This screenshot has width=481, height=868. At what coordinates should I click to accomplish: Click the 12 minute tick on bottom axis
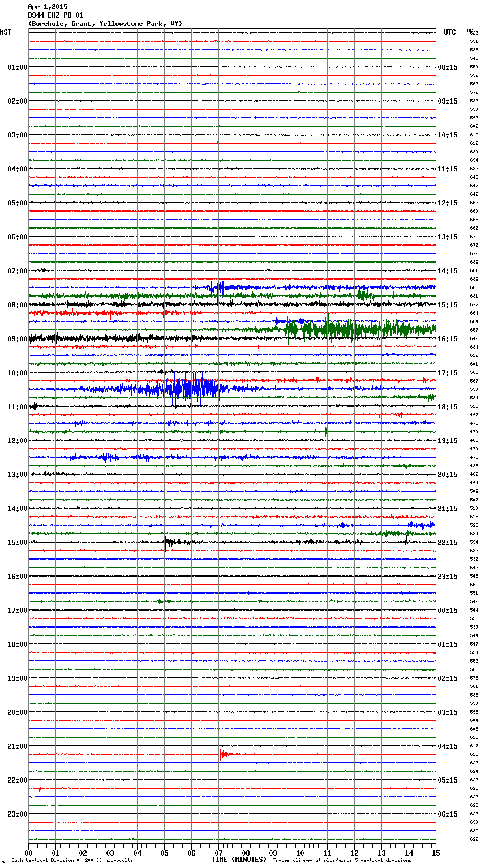click(x=354, y=853)
